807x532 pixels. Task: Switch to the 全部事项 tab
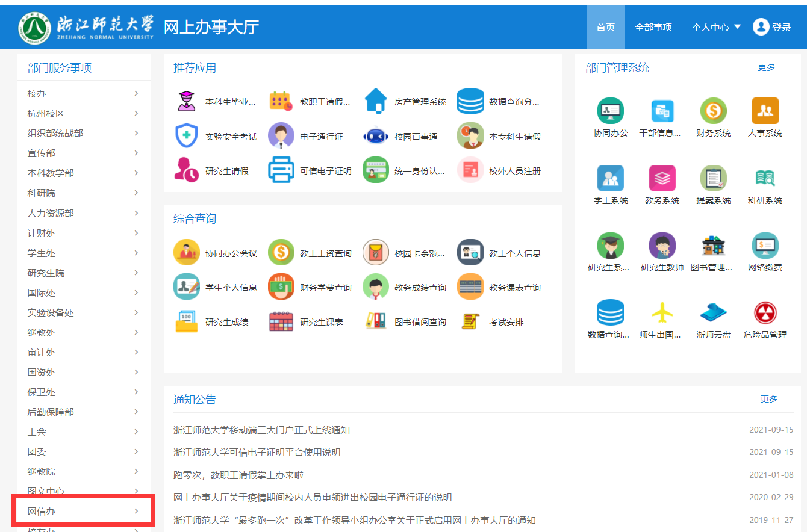(x=653, y=28)
